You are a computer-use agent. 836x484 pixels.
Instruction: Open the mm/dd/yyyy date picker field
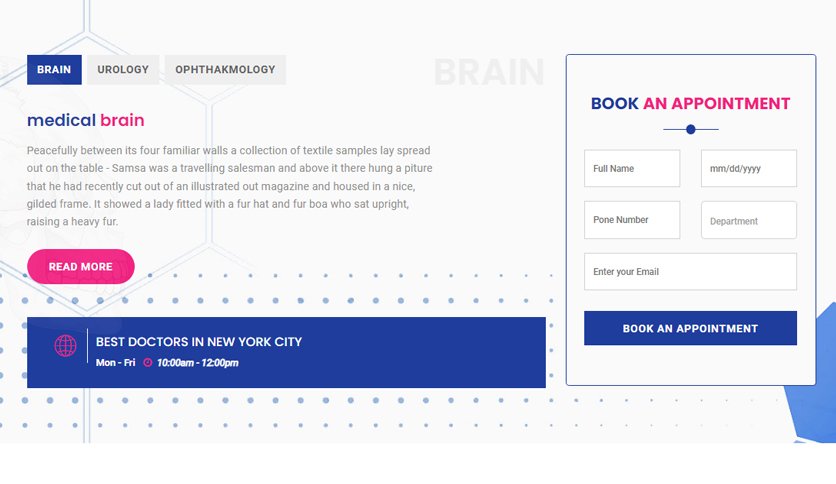(749, 168)
